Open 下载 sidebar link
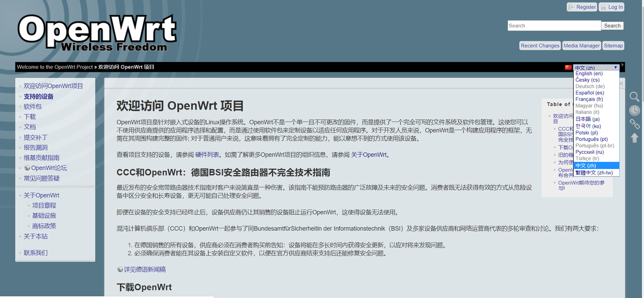Viewport: 644px width, 298px height. (x=30, y=117)
